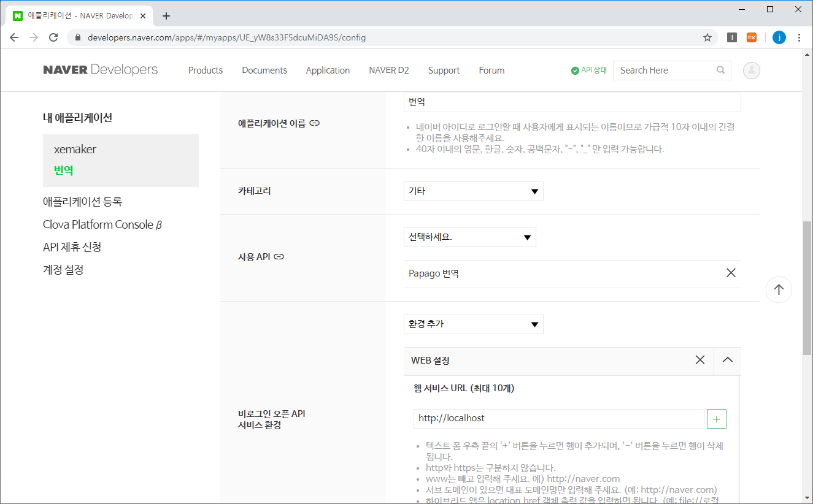Image resolution: width=813 pixels, height=504 pixels.
Task: Open the Products menu
Action: coord(206,71)
